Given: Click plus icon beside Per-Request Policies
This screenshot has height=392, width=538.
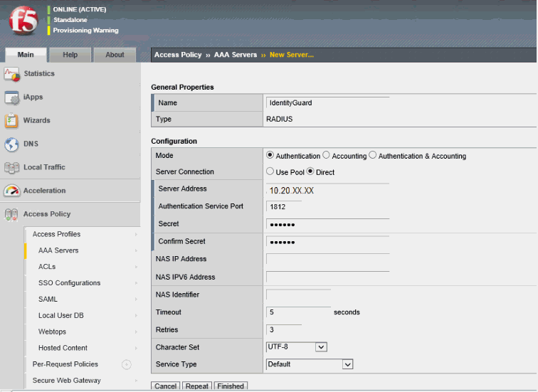Looking at the screenshot, I should coord(127,365).
